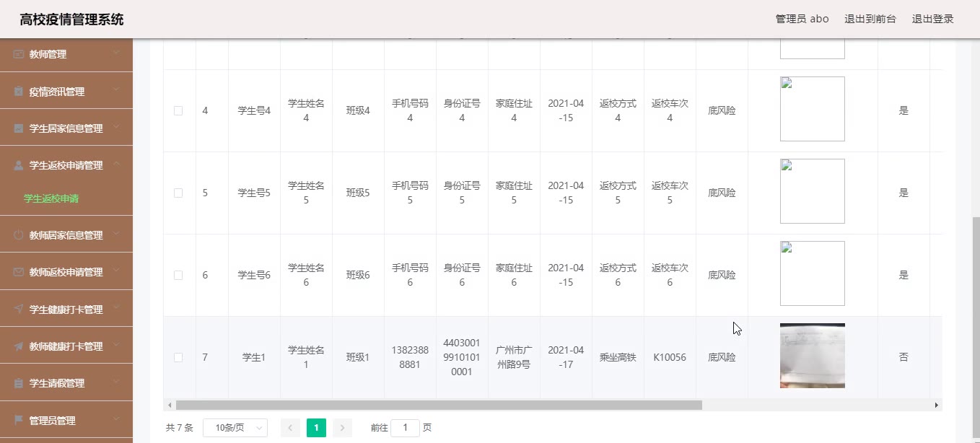Click the icon beside 教师管理 in the sidebar
The width and height of the screenshot is (980, 443).
coord(19,54)
